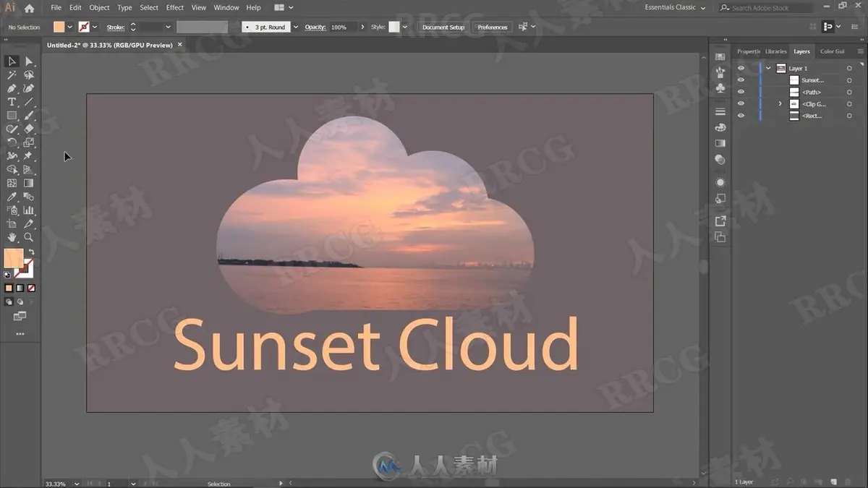Switch to the Libraries tab
Image resolution: width=868 pixels, height=488 pixels.
775,51
